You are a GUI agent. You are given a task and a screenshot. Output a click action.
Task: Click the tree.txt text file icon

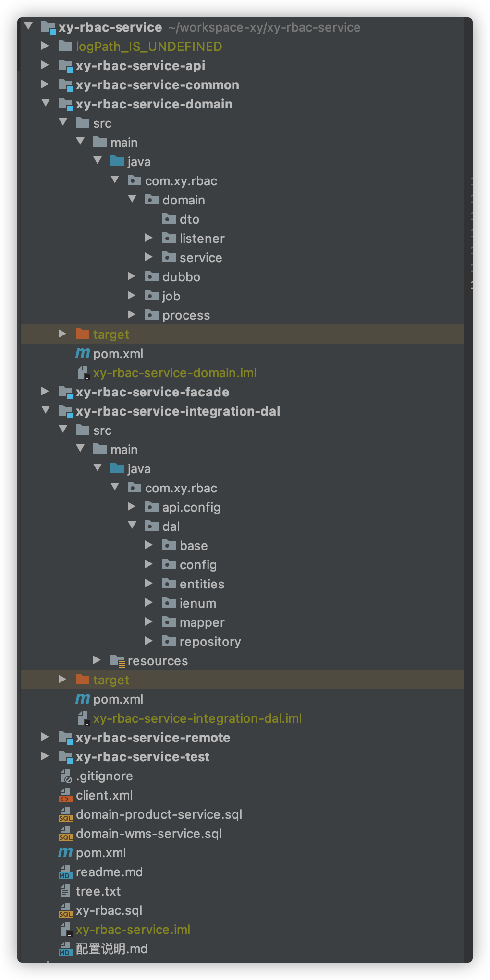tap(65, 891)
